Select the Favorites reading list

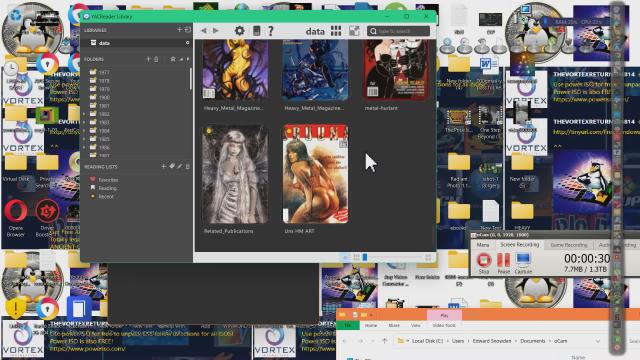(x=108, y=180)
